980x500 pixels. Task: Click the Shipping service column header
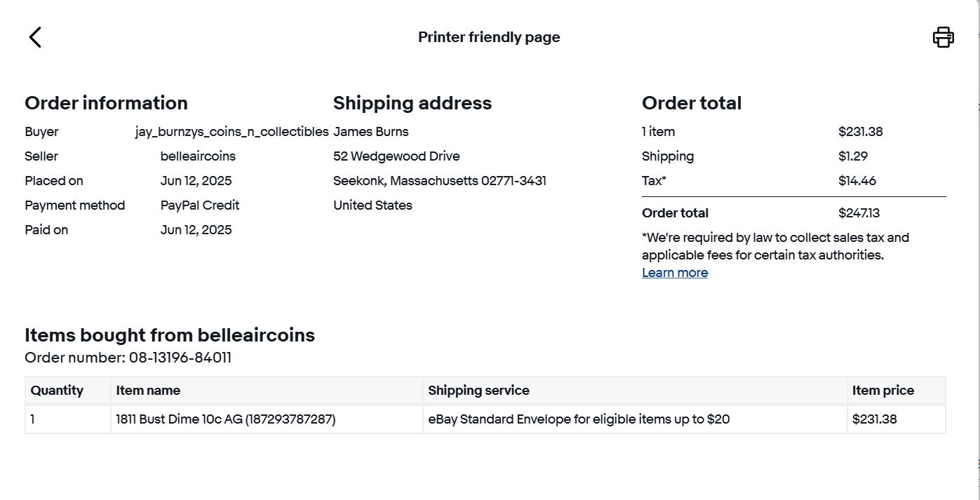click(478, 391)
